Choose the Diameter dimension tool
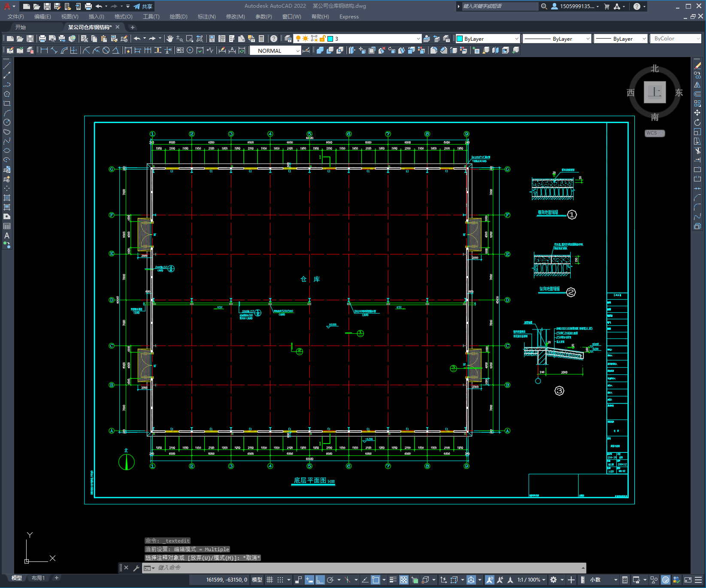 (106, 50)
